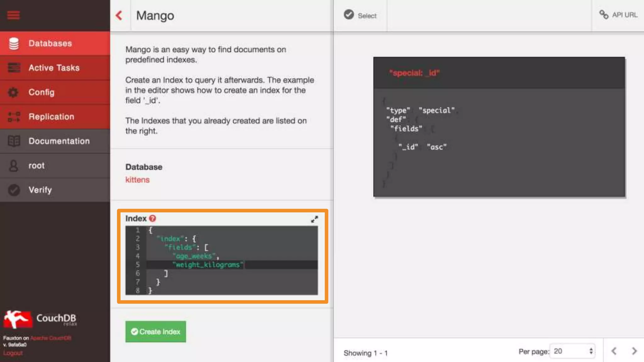Open the Per page dropdown
The height and width of the screenshot is (362, 644).
point(573,351)
